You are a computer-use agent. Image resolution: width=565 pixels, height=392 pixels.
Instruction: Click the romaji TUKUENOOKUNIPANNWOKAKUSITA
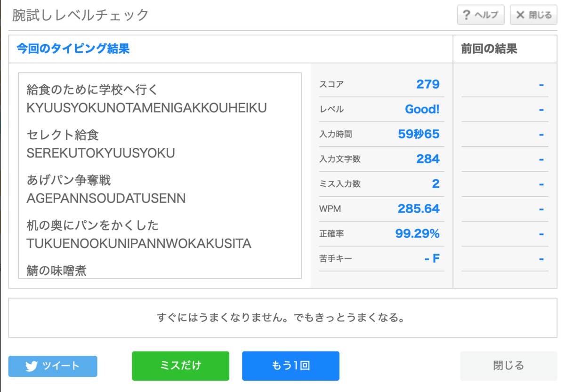[139, 244]
